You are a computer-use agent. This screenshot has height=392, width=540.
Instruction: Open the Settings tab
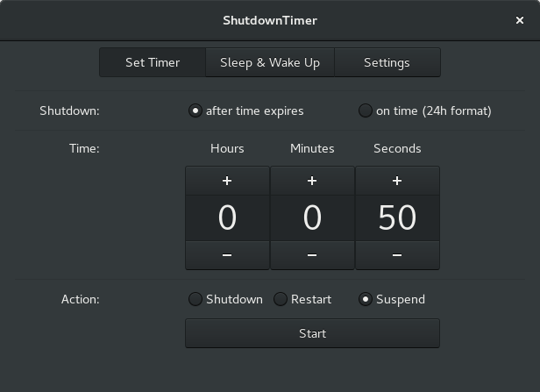(x=387, y=62)
